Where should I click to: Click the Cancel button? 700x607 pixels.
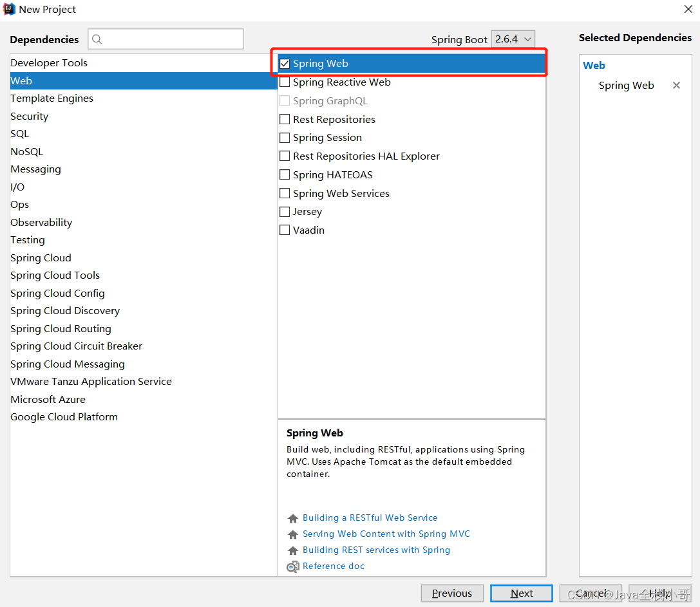591,593
